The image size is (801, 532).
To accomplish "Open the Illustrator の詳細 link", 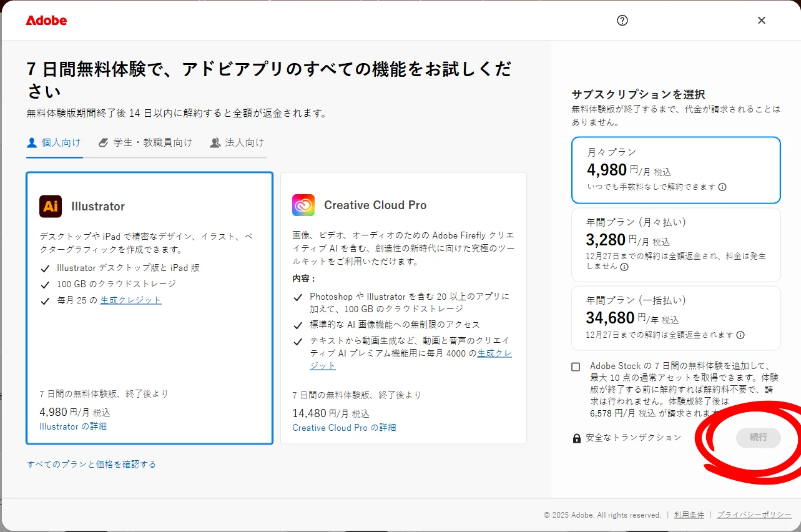I will (73, 426).
